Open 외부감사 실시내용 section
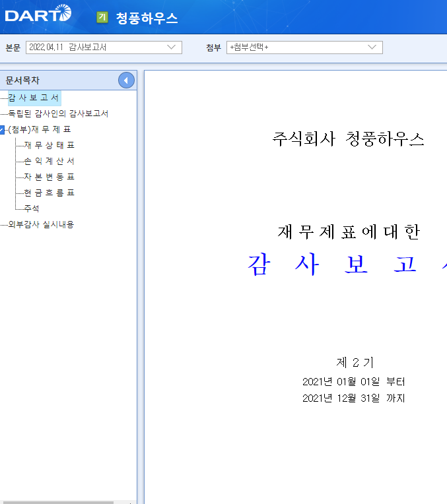447x504 pixels. (x=41, y=224)
